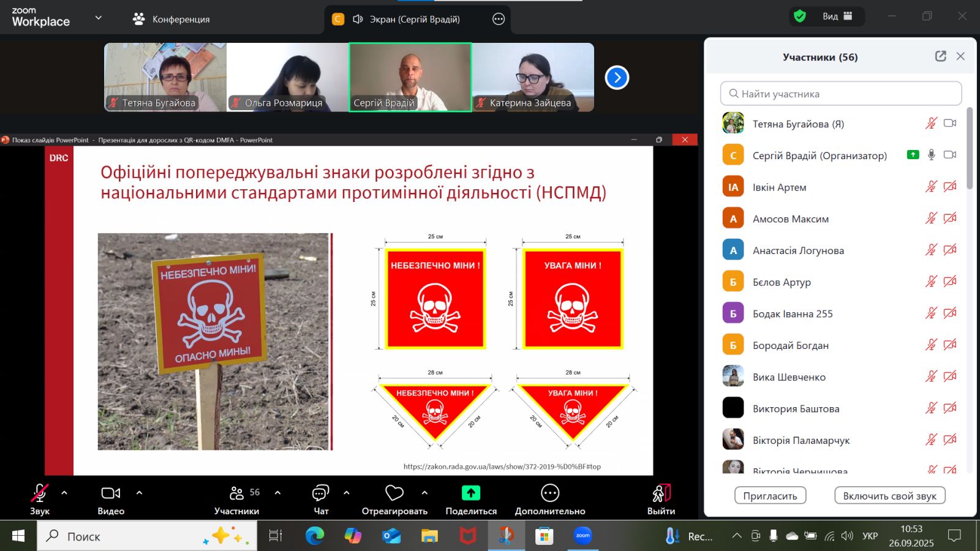
Task: Open the Zoom Workplace dropdown chevron
Action: coord(98,18)
